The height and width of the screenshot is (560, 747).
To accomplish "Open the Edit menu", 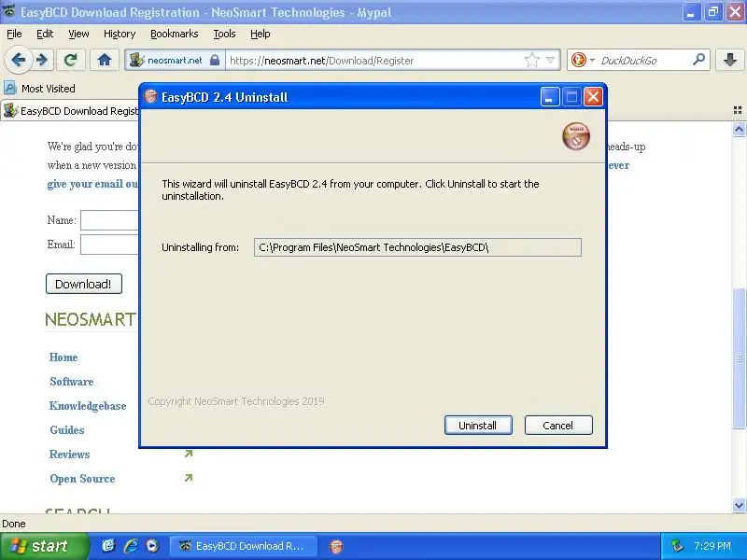I will [45, 34].
